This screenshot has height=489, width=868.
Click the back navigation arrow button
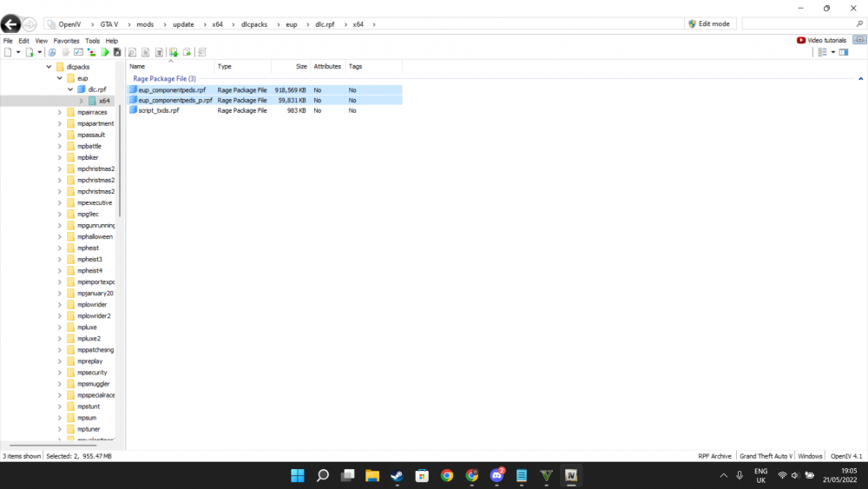pyautogui.click(x=10, y=24)
